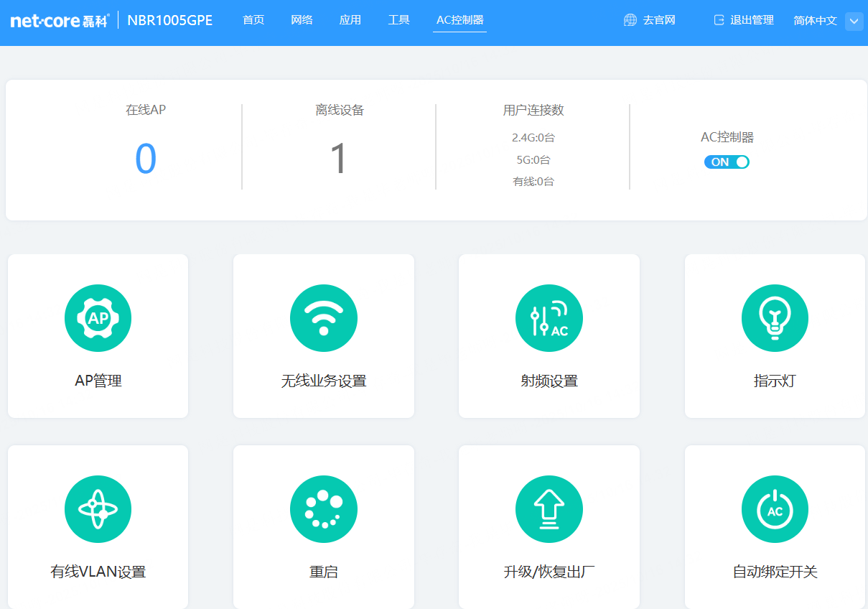Click the exit icon beside 退出管理

click(719, 20)
